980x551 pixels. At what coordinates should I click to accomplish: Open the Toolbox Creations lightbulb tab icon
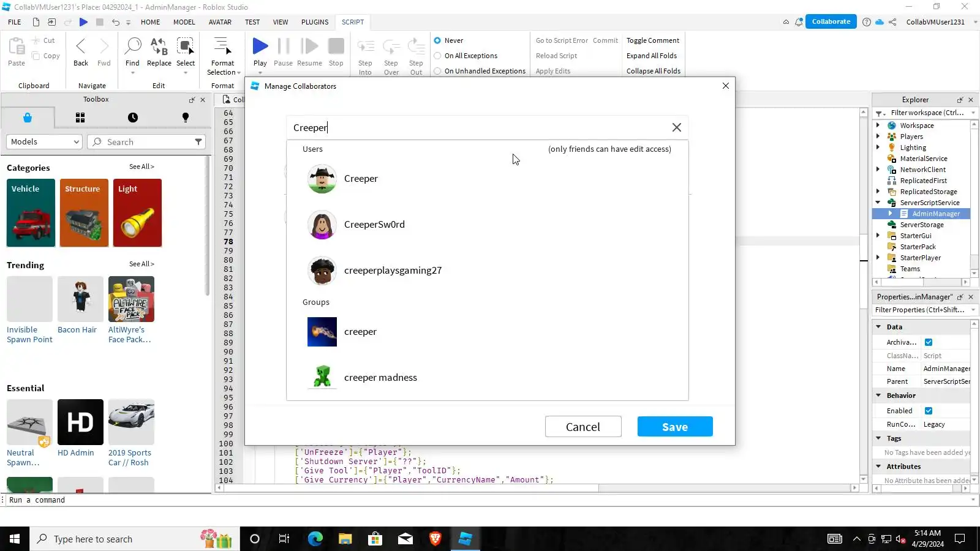(186, 118)
